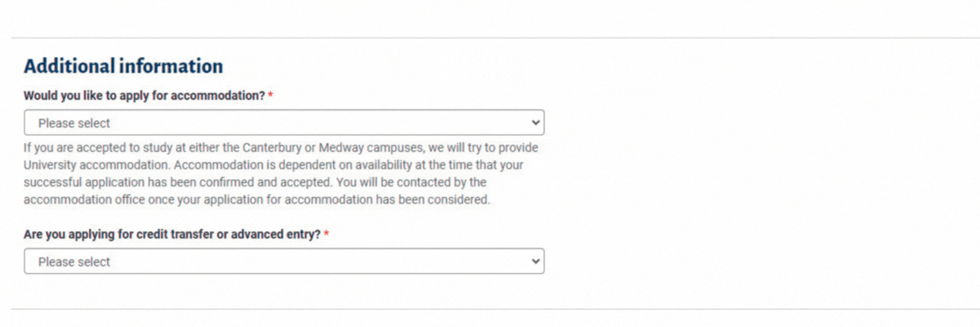The width and height of the screenshot is (980, 327).
Task: Click the "Additional information" heading
Action: (x=123, y=66)
